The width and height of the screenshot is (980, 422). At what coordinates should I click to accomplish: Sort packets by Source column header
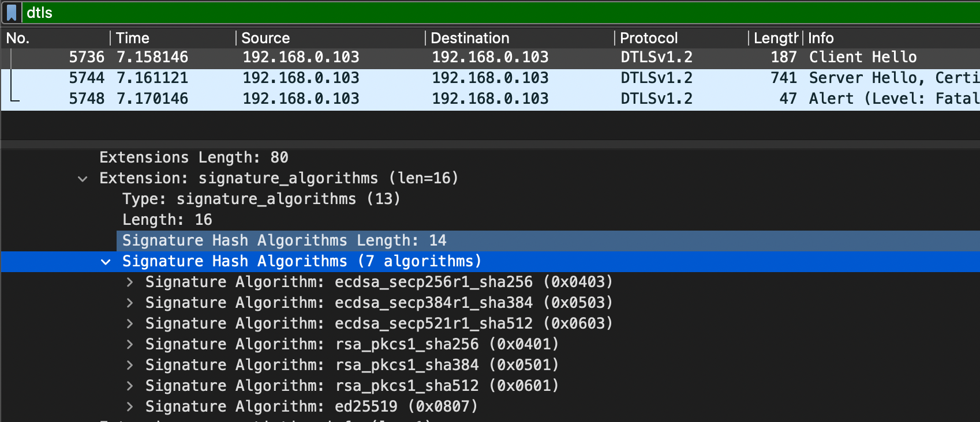[331, 38]
